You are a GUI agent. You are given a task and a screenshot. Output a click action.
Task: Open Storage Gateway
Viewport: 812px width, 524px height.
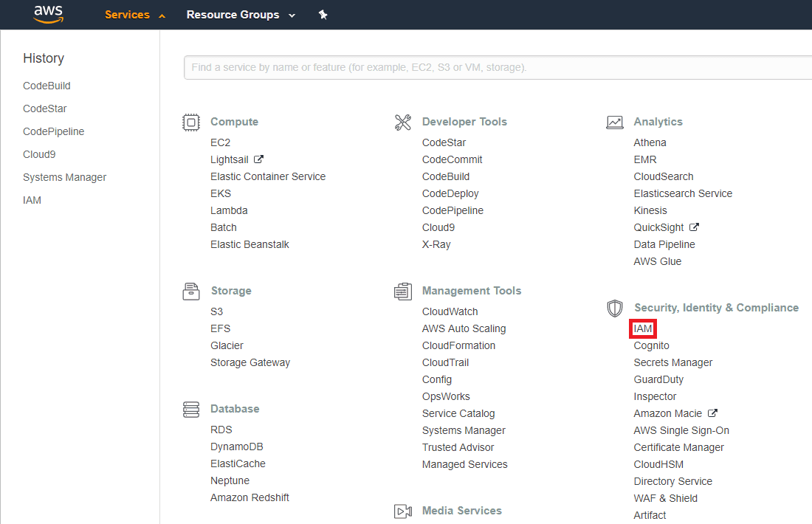[250, 362]
